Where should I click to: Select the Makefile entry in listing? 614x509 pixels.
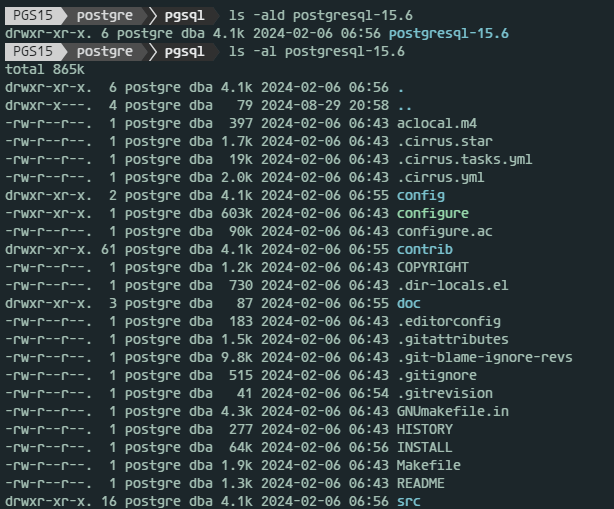[x=428, y=465]
